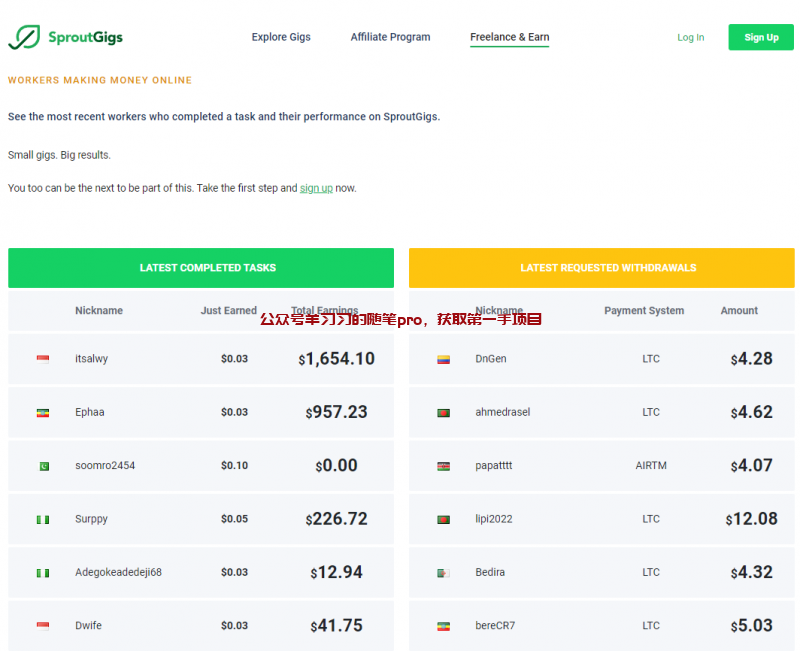This screenshot has width=800, height=651.
Task: Open the Affiliate Program page
Action: coord(390,37)
